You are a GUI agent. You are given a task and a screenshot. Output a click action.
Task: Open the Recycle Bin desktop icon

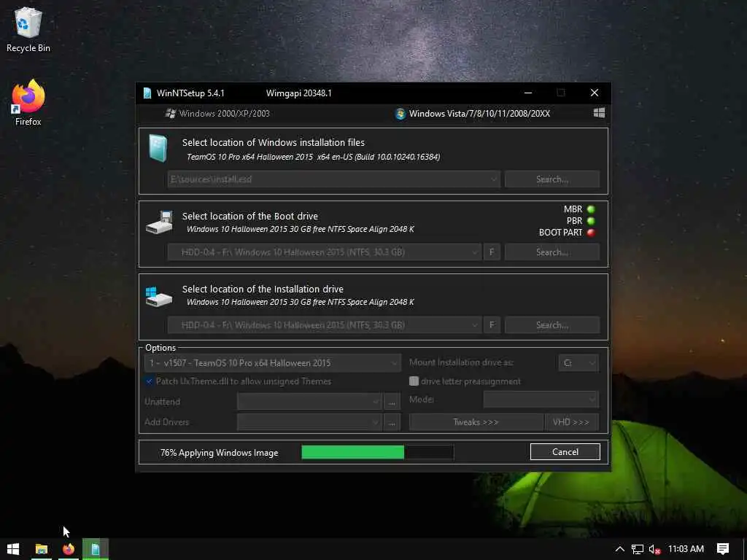[x=28, y=29]
